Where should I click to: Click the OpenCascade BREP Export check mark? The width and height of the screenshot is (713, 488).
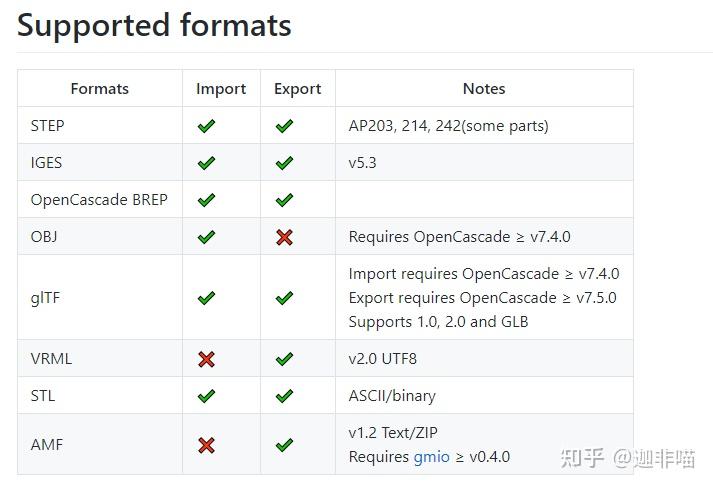click(284, 200)
